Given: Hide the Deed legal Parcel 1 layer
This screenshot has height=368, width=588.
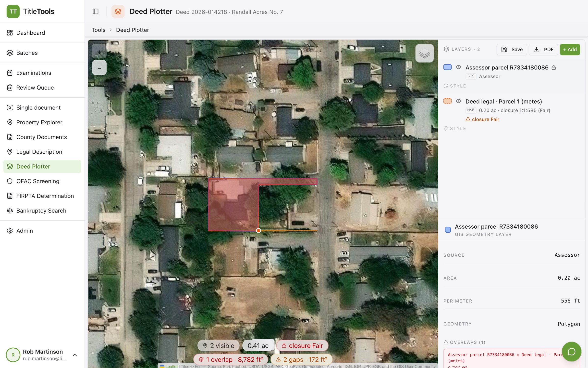Looking at the screenshot, I should [458, 101].
